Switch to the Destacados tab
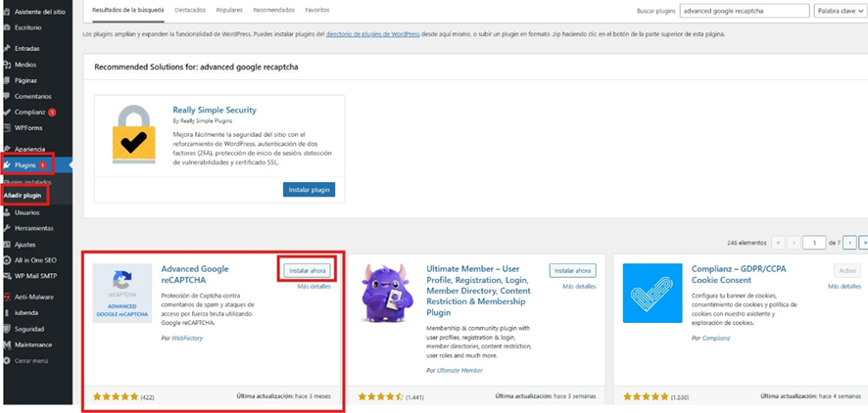 (x=190, y=11)
